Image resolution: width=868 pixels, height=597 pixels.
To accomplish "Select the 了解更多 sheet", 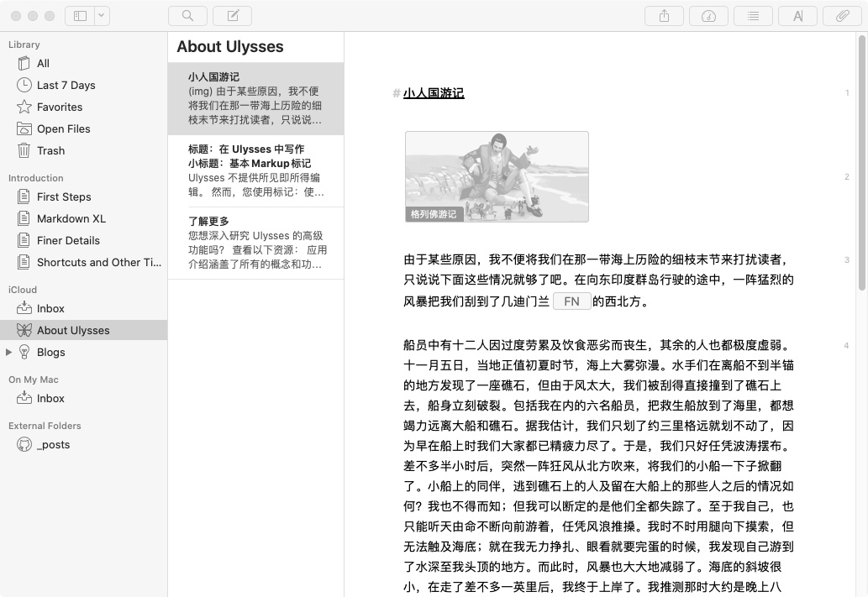I will click(255, 243).
